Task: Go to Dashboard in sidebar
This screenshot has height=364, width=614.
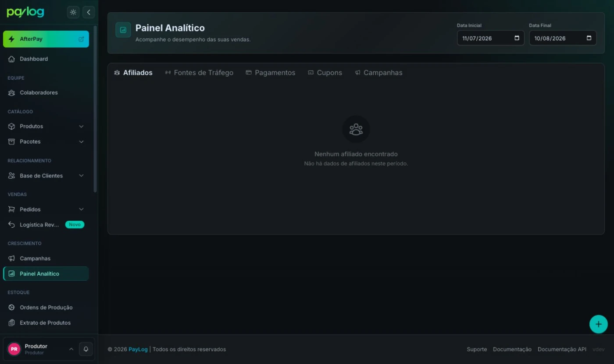Action: point(46,59)
